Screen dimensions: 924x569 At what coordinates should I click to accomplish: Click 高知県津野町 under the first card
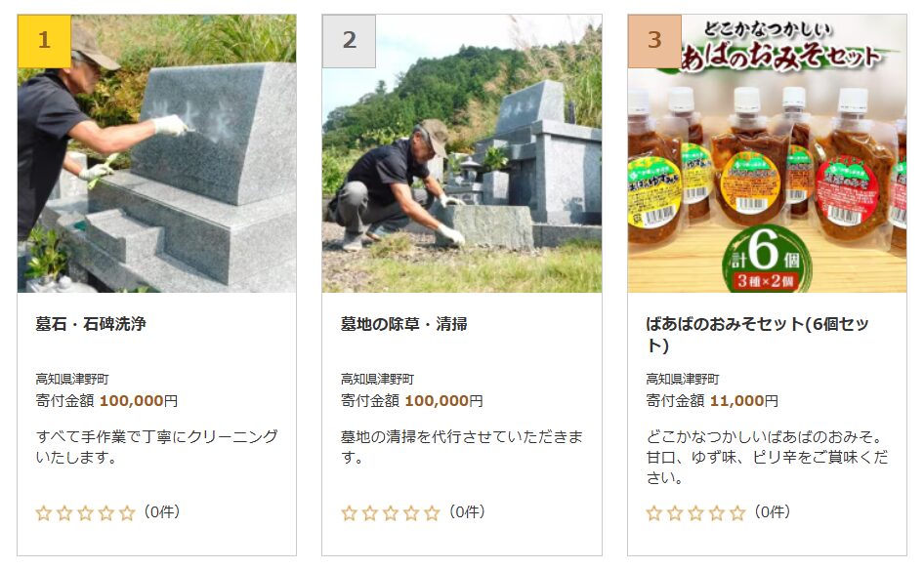pyautogui.click(x=72, y=379)
